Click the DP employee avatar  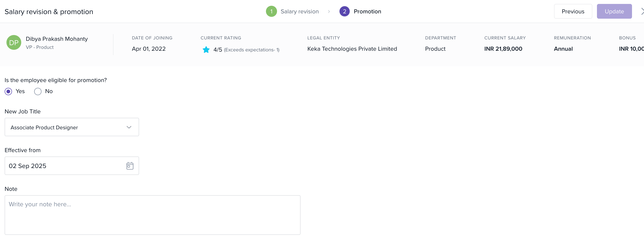[14, 42]
